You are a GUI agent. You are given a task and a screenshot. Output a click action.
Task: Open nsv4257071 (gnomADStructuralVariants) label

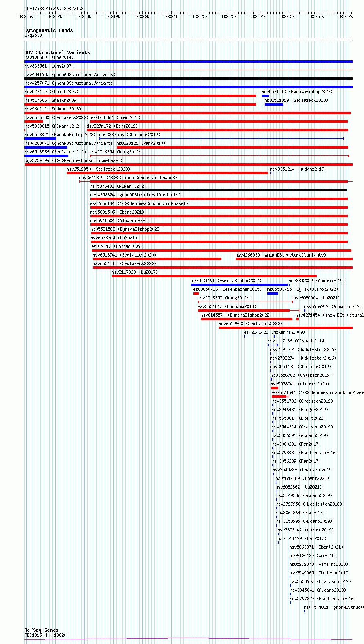(70, 83)
